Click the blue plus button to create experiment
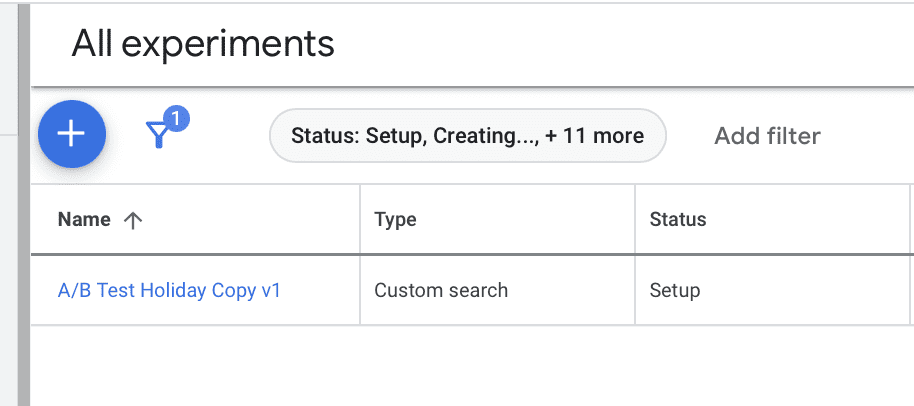 (x=72, y=135)
